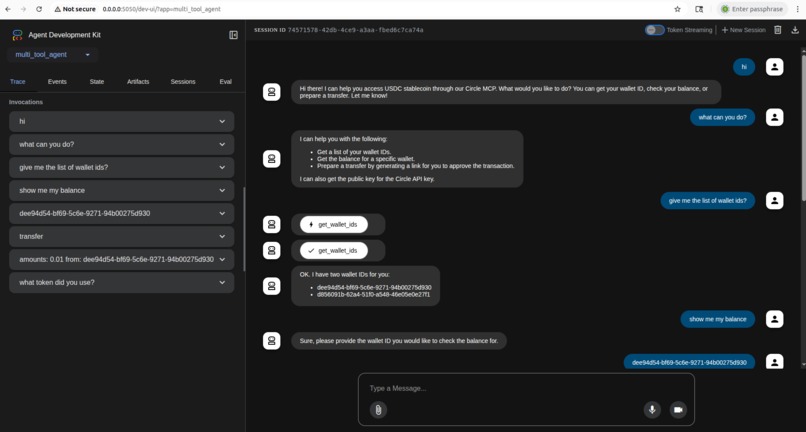Click the browser address bar URL
The image size is (806, 432).
[162, 9]
